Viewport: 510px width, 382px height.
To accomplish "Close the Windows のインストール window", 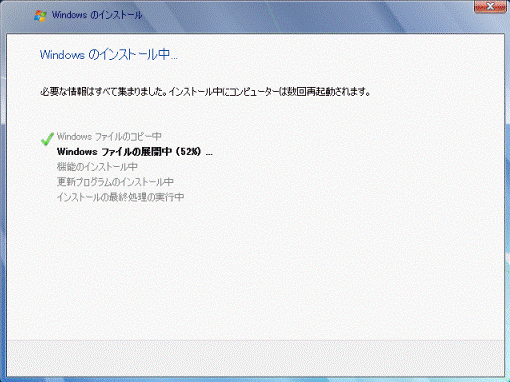I will pyautogui.click(x=490, y=7).
